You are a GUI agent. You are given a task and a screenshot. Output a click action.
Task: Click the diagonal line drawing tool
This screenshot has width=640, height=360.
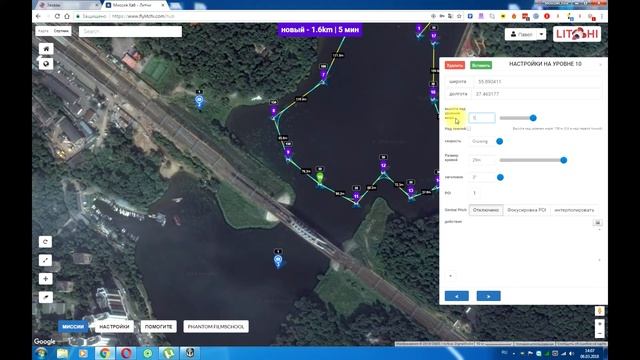tap(45, 260)
